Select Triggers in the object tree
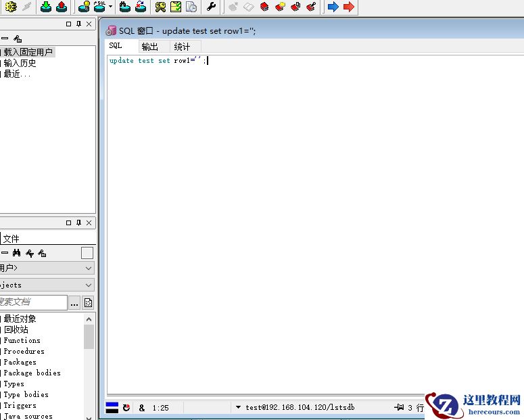The image size is (524, 420). (20, 405)
